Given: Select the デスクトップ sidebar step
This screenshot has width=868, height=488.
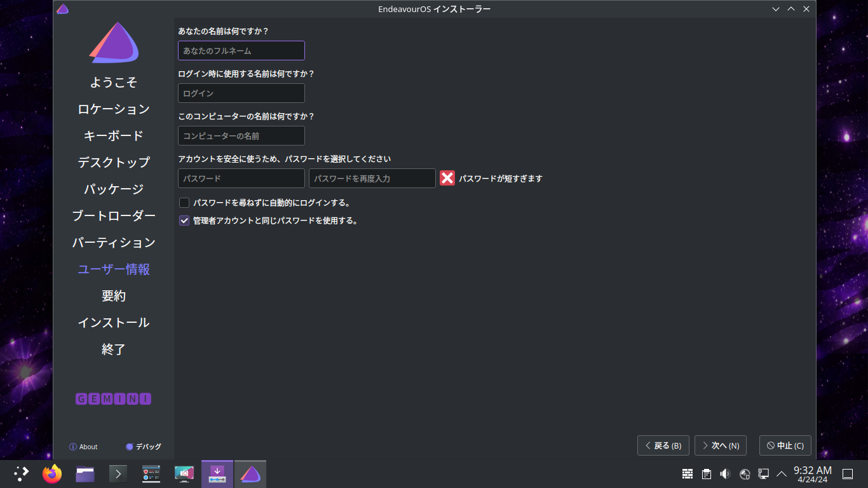Looking at the screenshot, I should 114,163.
